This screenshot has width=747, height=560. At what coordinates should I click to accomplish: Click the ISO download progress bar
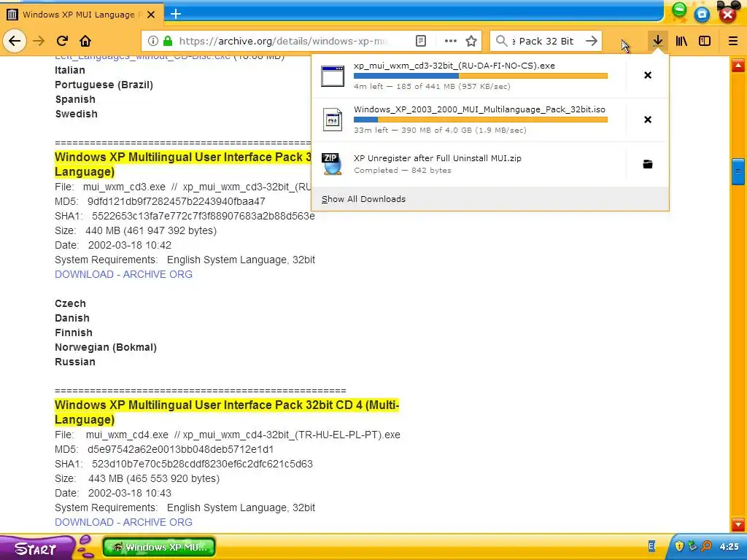480,120
